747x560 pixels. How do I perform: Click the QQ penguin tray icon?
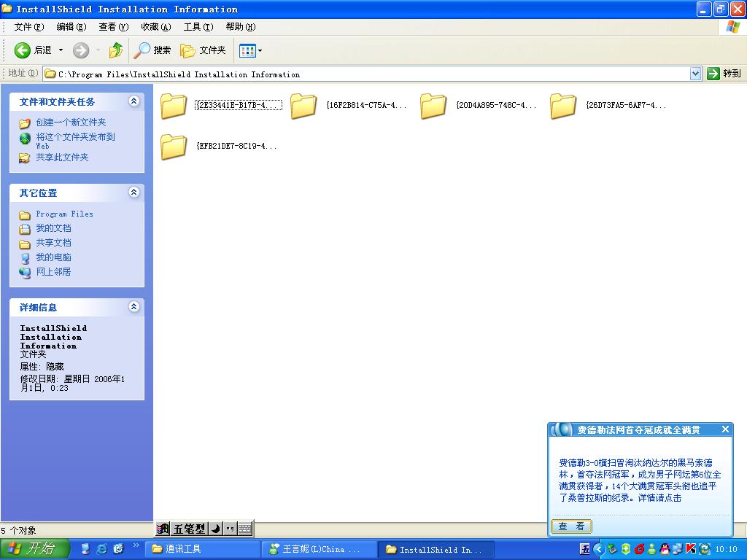(665, 549)
